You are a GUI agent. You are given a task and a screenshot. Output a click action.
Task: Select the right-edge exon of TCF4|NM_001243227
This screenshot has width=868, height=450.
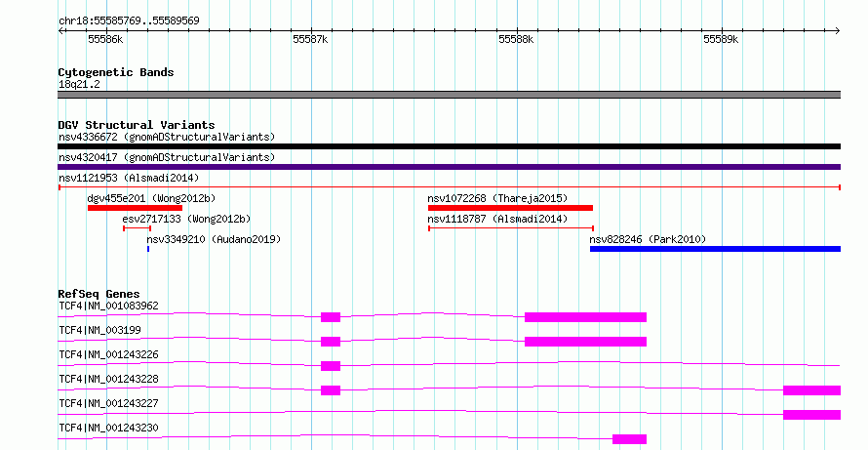click(x=812, y=415)
